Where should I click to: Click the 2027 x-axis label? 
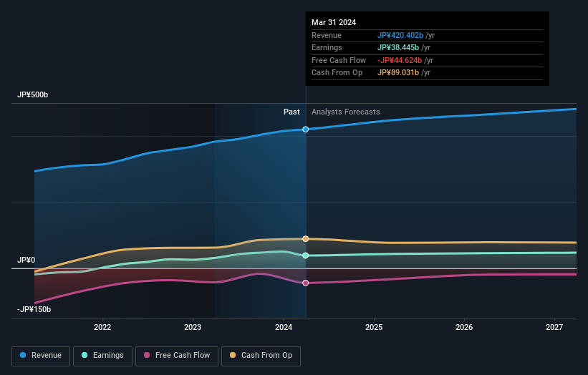(x=554, y=327)
